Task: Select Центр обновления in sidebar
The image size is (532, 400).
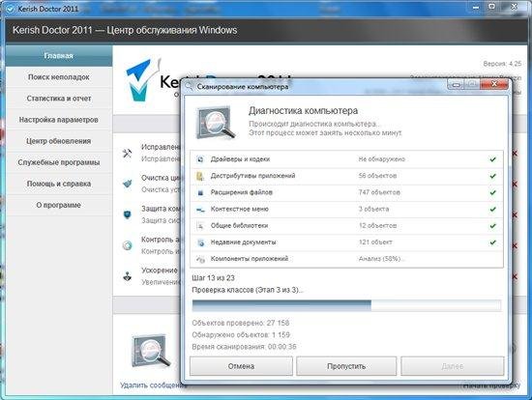Action: click(58, 141)
